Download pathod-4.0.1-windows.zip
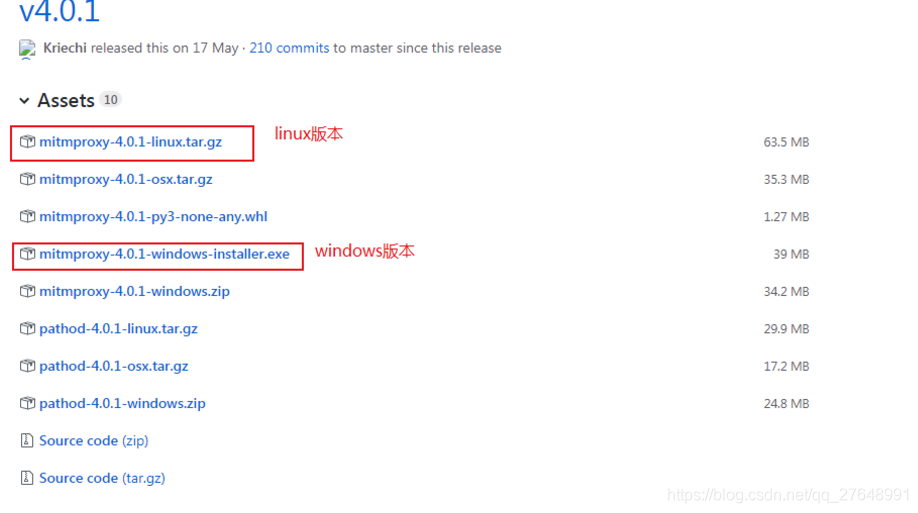This screenshot has height=513, width=918. click(x=122, y=403)
